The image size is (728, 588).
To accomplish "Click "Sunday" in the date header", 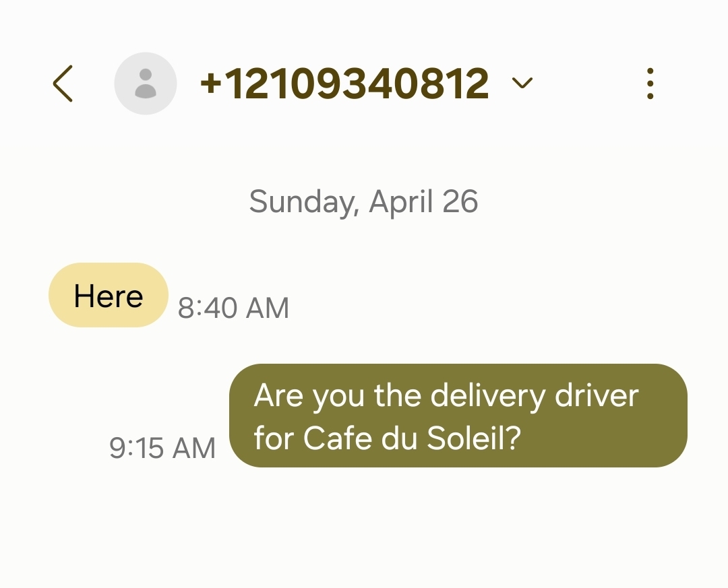I will [303, 202].
